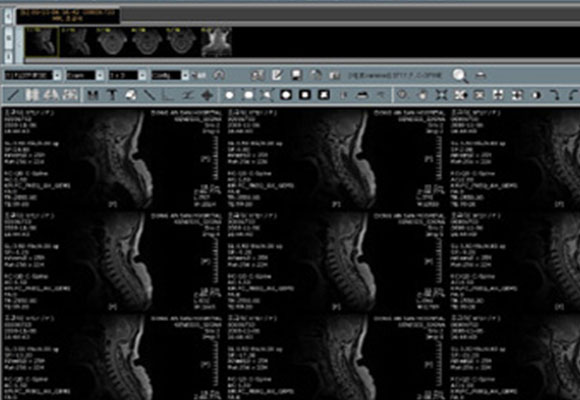This screenshot has height=400, width=580.
Task: Click the notepad with pencil icon
Action: tap(277, 75)
